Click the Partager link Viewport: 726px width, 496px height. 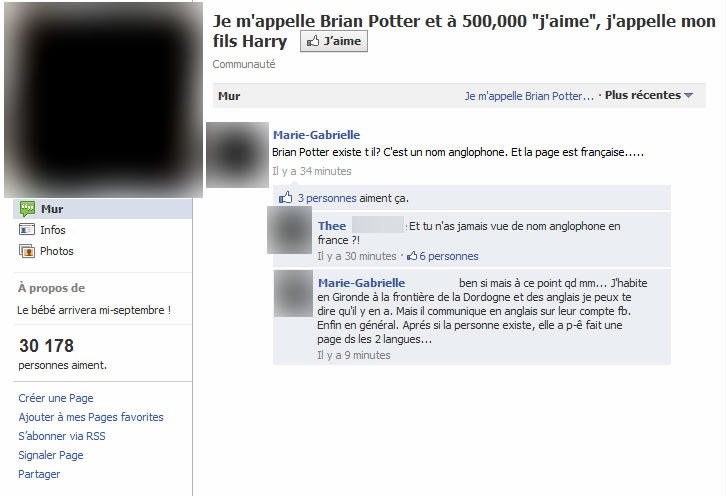(x=39, y=474)
